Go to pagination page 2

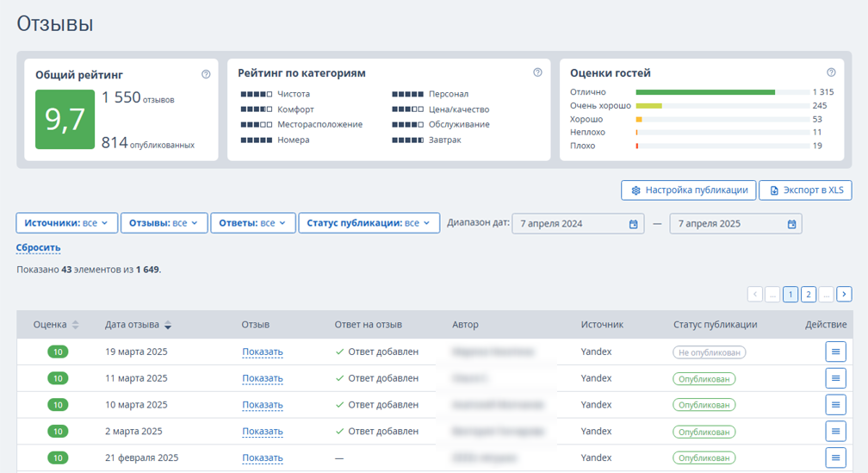click(x=809, y=294)
